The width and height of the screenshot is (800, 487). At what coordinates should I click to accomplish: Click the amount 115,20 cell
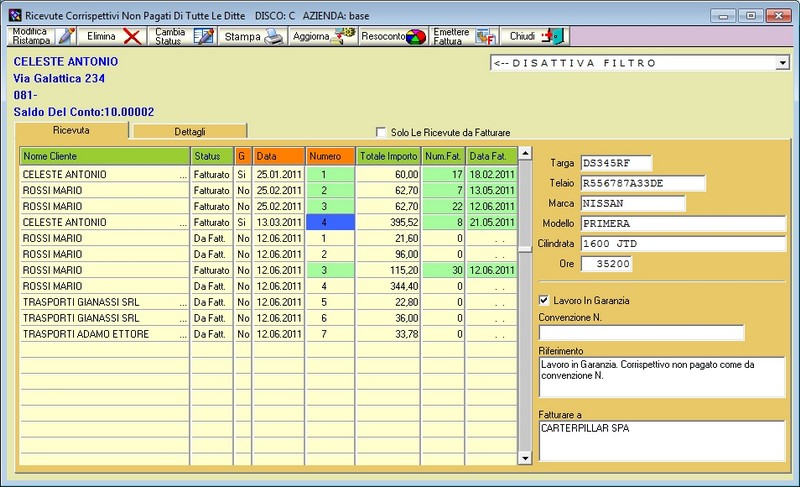(x=388, y=270)
